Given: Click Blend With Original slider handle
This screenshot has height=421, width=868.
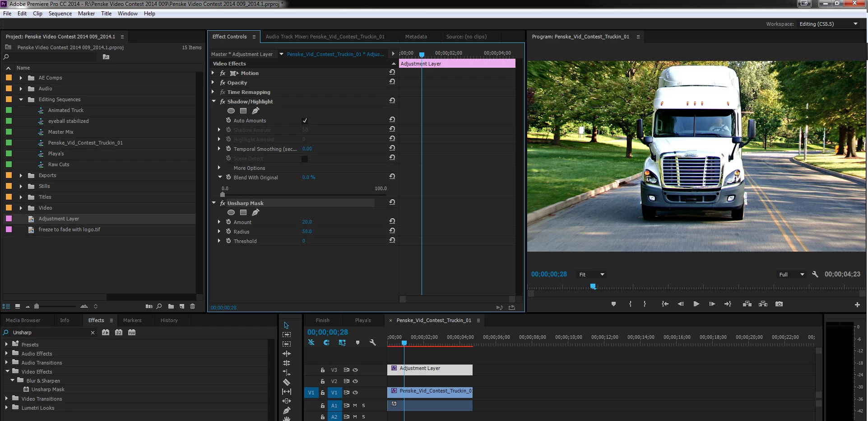Looking at the screenshot, I should click(x=223, y=194).
